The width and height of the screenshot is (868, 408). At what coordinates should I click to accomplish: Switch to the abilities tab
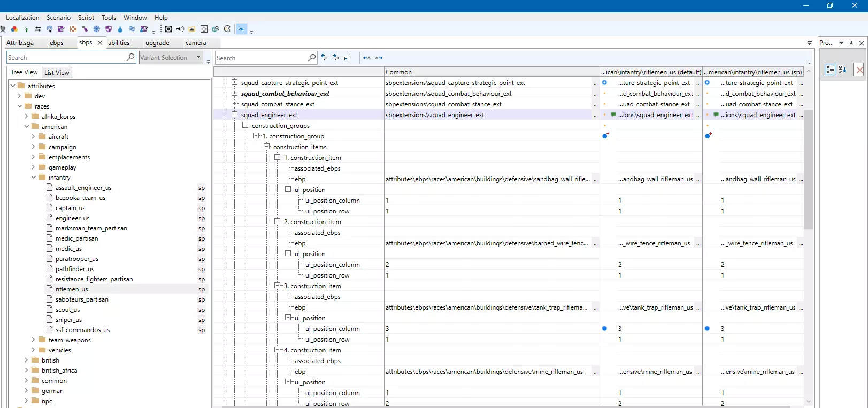coord(119,43)
